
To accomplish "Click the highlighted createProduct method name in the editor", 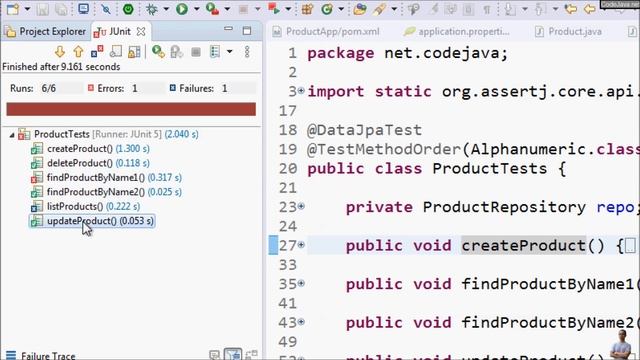I will 524,245.
